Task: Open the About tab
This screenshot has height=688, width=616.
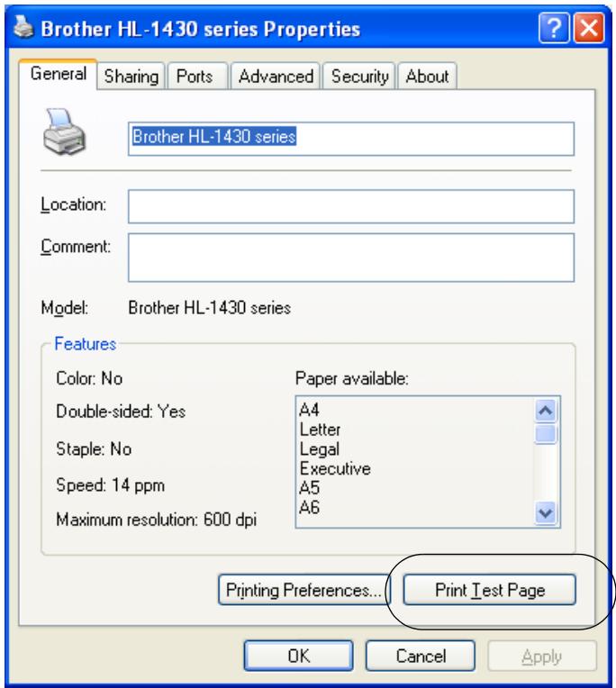Action: 427,77
